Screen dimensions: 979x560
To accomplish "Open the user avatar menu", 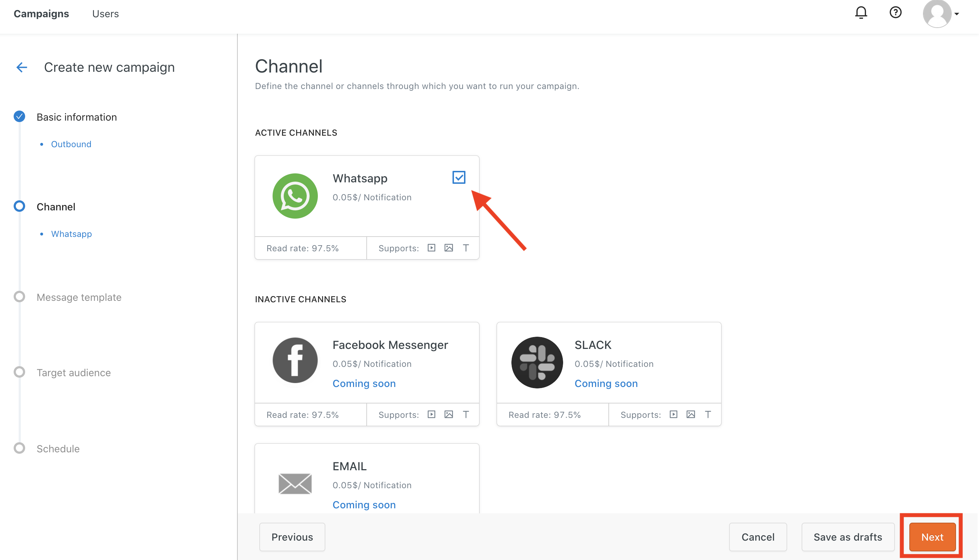I will tap(937, 14).
